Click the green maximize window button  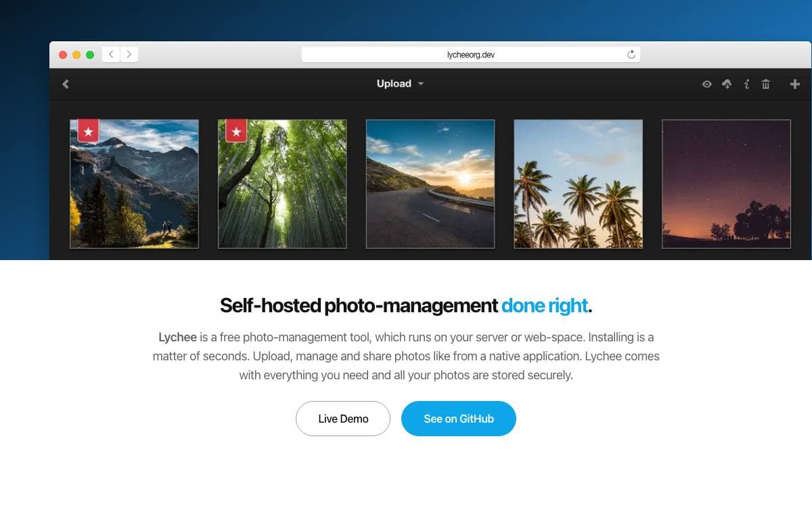tap(90, 55)
